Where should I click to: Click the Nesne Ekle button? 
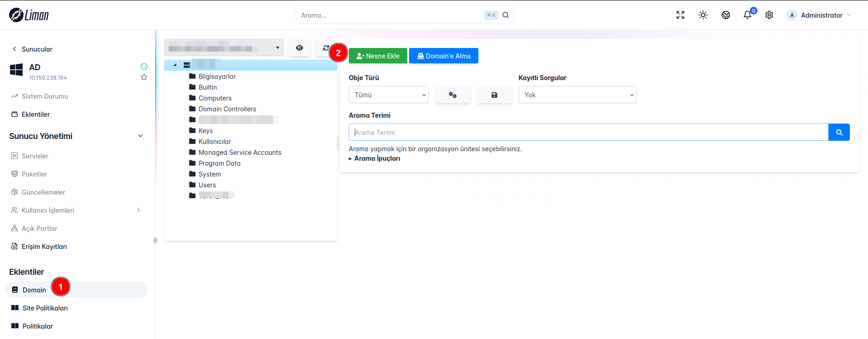pyautogui.click(x=378, y=56)
